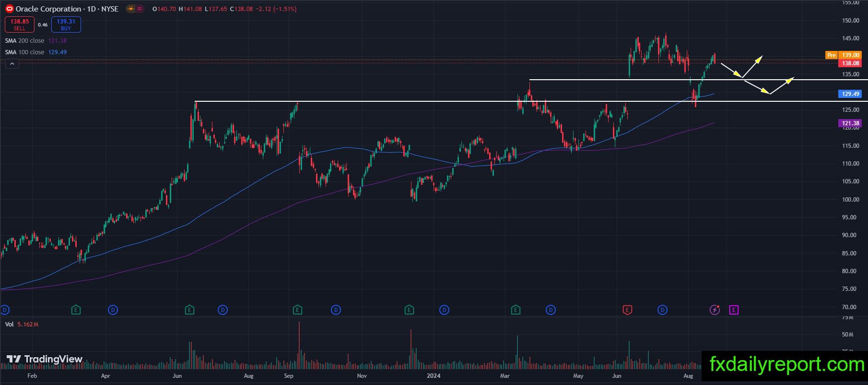Open the green earnings marker for June 2023

(x=189, y=310)
